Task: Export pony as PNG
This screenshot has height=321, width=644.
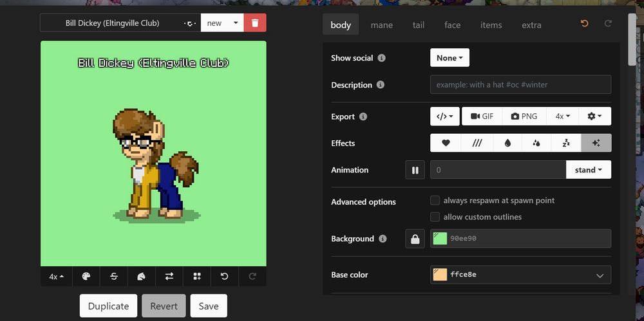Action: coord(524,116)
